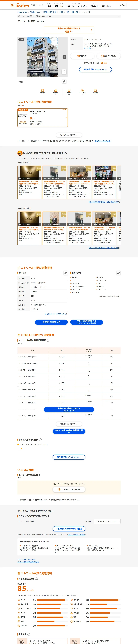Open help icon next to 周辺の施設充実度

tap(36, 579)
